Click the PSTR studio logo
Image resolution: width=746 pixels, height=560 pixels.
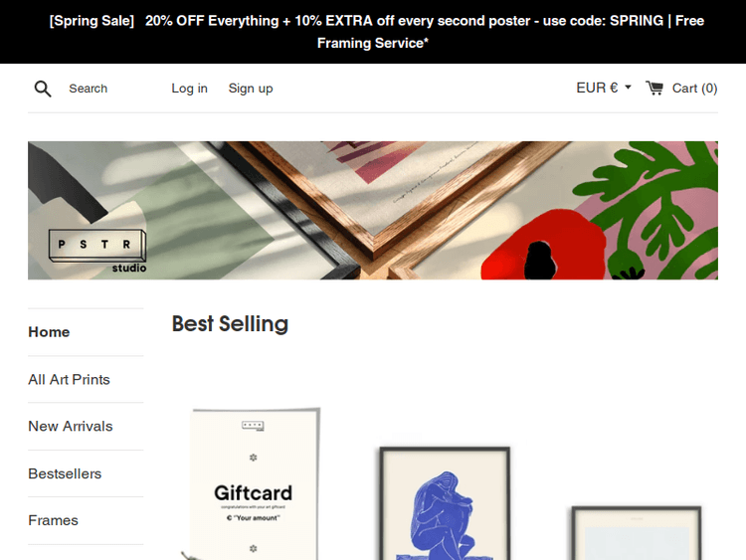coord(97,252)
